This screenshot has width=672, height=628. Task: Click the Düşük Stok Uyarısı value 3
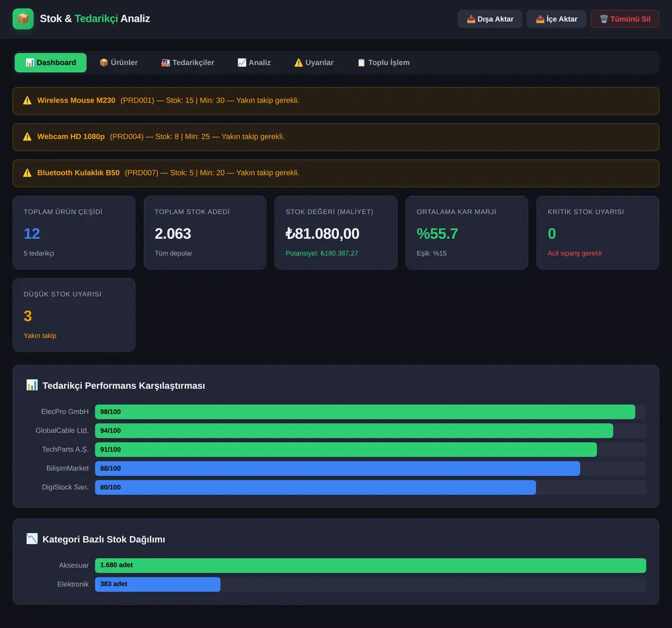28,316
